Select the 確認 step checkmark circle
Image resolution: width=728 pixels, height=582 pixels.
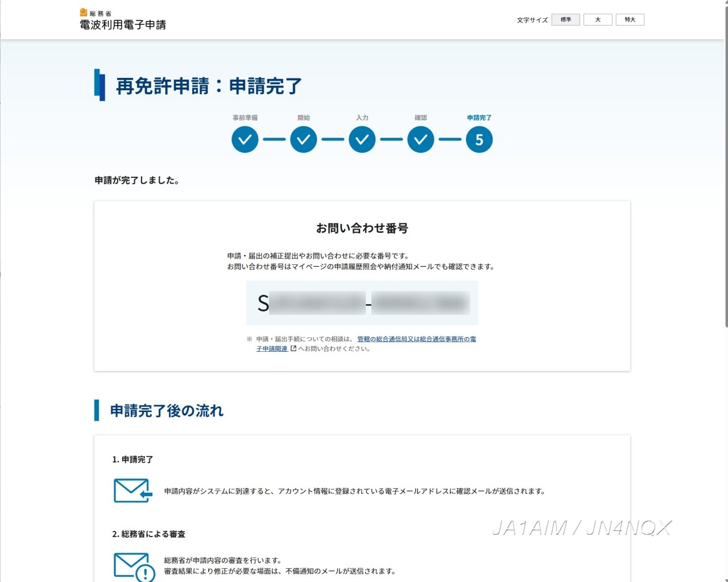[421, 140]
